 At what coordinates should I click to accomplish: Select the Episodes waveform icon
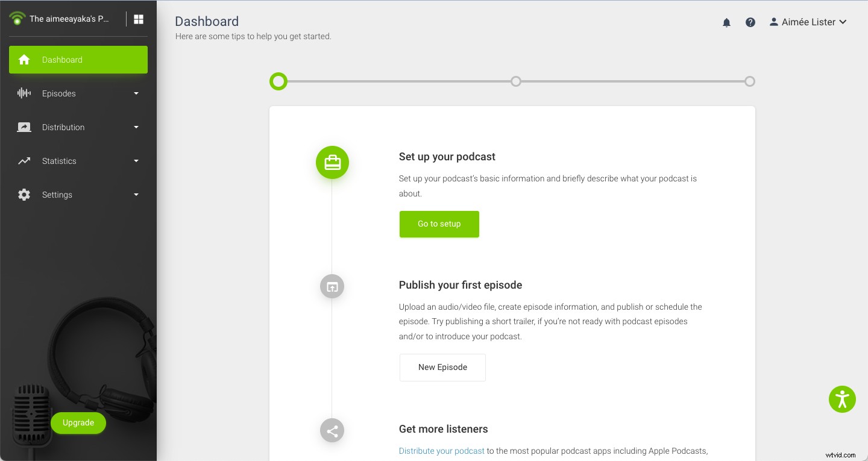point(24,93)
